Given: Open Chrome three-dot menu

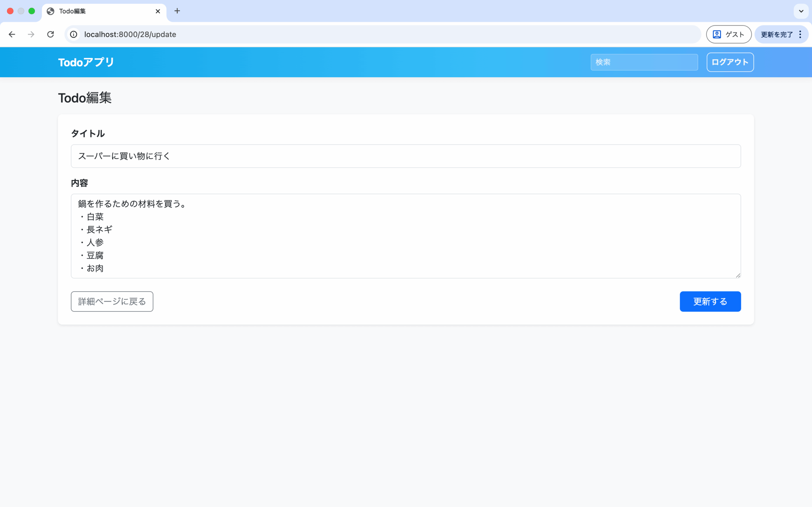Looking at the screenshot, I should 800,34.
